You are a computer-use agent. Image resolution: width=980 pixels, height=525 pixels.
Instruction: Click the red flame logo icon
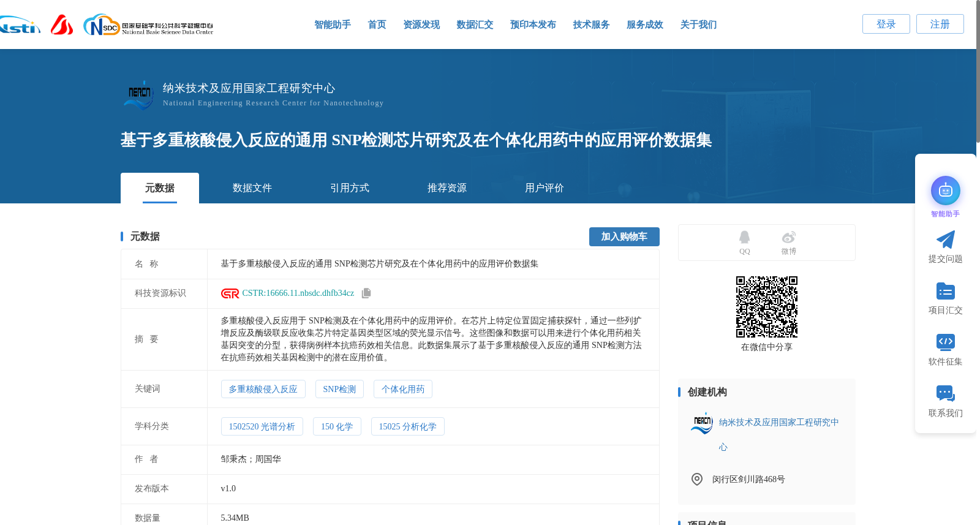pyautogui.click(x=61, y=25)
